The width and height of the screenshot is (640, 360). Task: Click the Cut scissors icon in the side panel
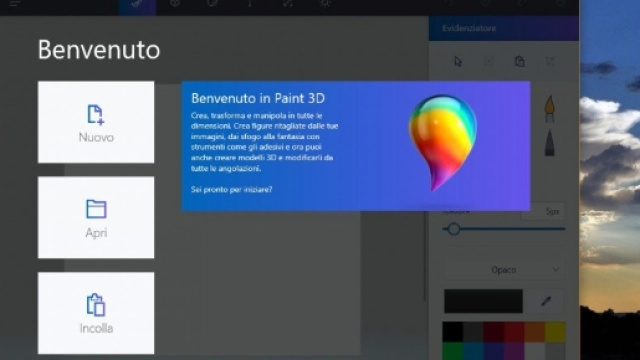[x=550, y=61]
